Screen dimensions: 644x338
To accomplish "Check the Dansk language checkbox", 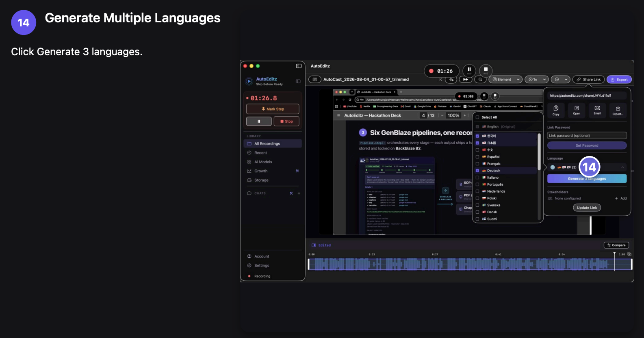I will (x=477, y=212).
